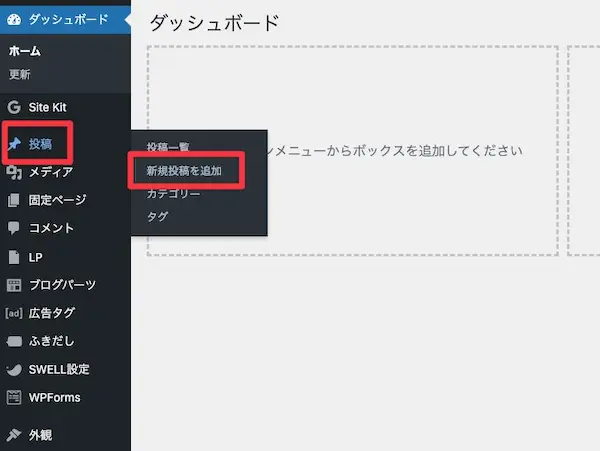
Task: Click the ふきだし speech bubble icon
Action: (x=14, y=341)
